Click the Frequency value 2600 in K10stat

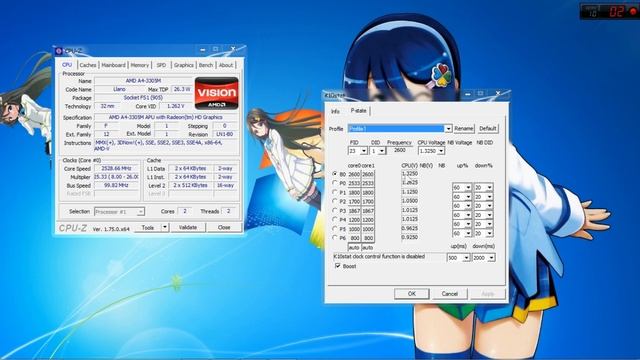coord(400,150)
